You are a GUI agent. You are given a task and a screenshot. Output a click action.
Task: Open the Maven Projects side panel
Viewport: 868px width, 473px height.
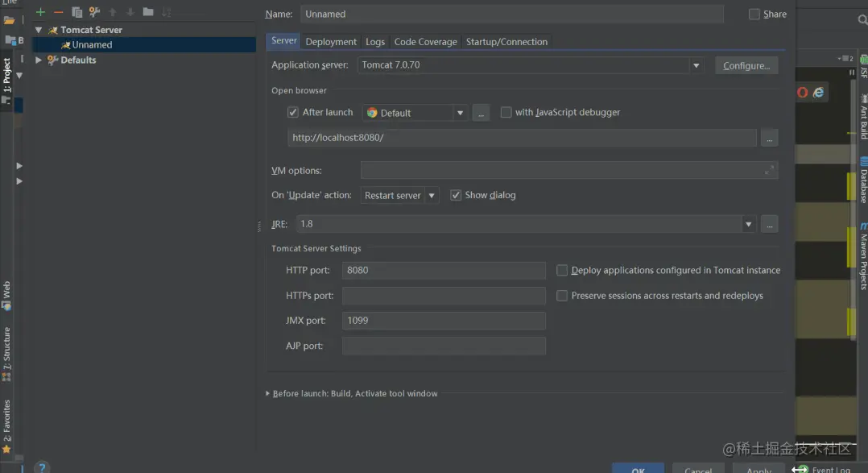pyautogui.click(x=863, y=256)
